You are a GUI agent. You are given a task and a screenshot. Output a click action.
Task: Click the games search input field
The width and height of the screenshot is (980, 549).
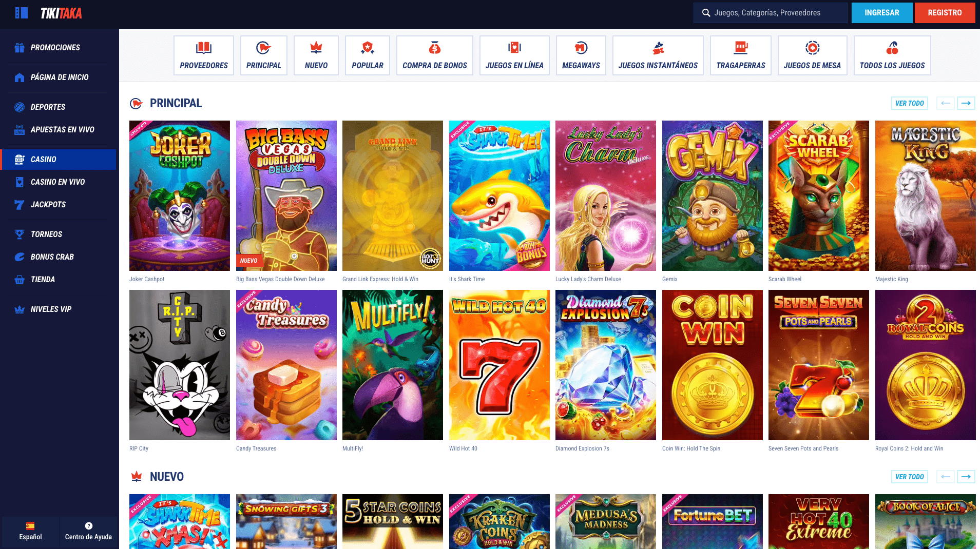click(x=771, y=13)
